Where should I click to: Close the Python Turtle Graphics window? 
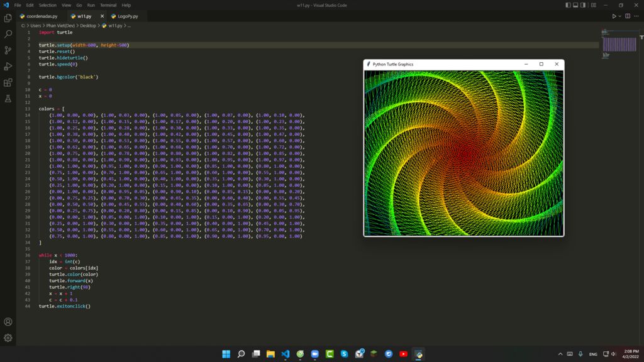click(x=557, y=64)
